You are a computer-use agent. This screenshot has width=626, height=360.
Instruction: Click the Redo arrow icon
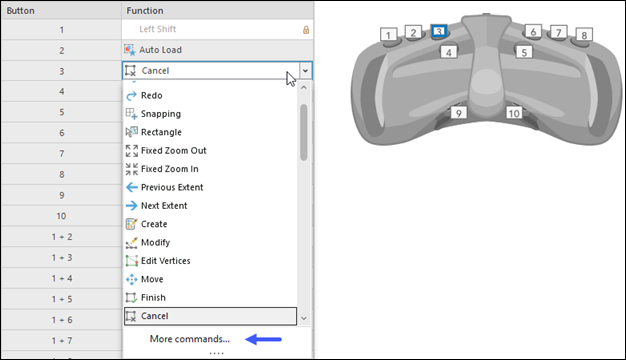[x=131, y=96]
